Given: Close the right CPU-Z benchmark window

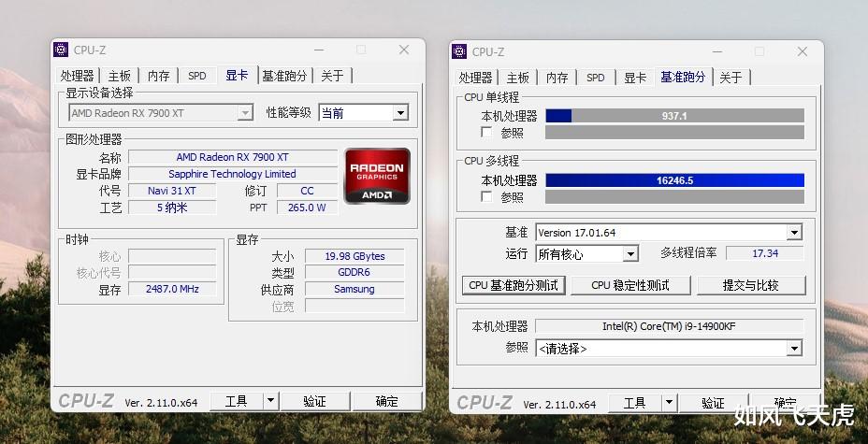Looking at the screenshot, I should (x=803, y=51).
